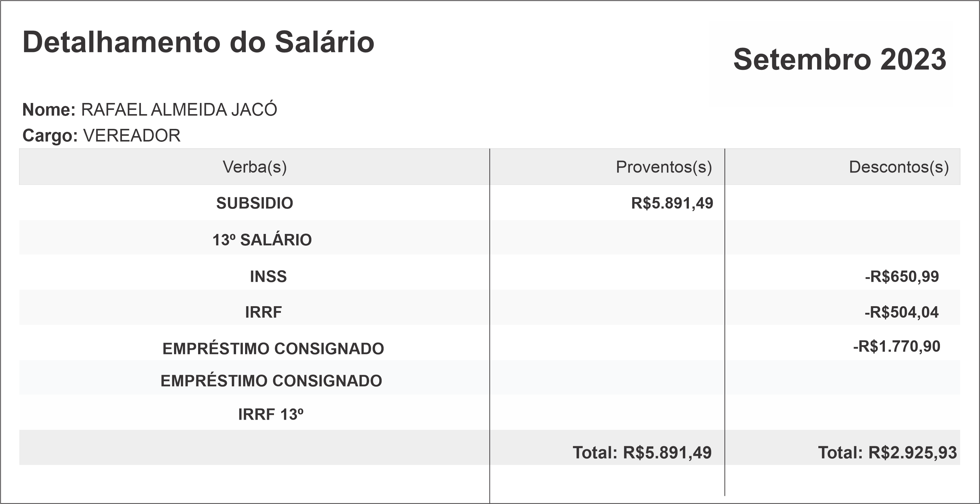Click the "Detalhamento do Salário" title
Viewport: 980px width, 504px height.
point(198,42)
